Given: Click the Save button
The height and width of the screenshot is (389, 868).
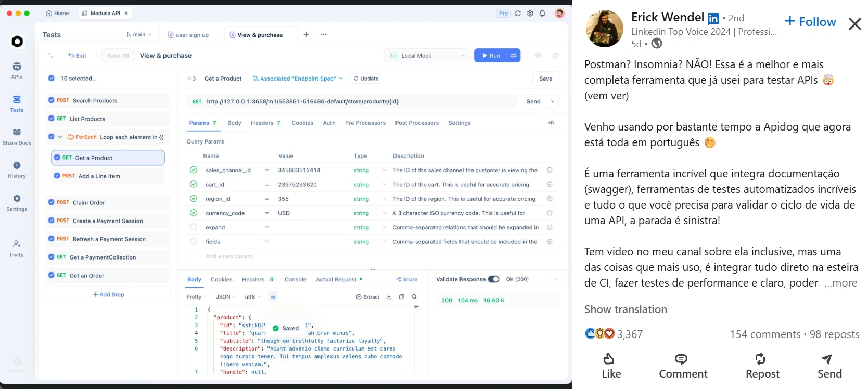Looking at the screenshot, I should (x=545, y=79).
